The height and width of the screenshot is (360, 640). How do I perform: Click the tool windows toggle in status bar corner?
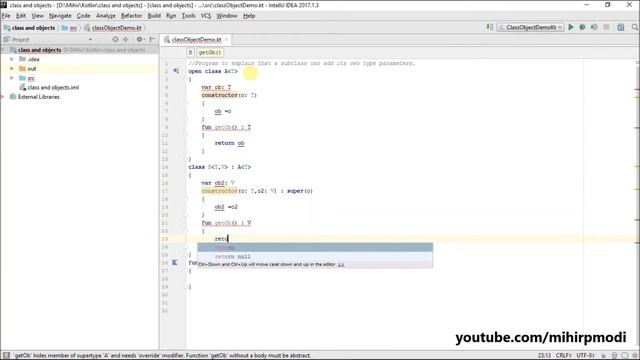pos(6,356)
